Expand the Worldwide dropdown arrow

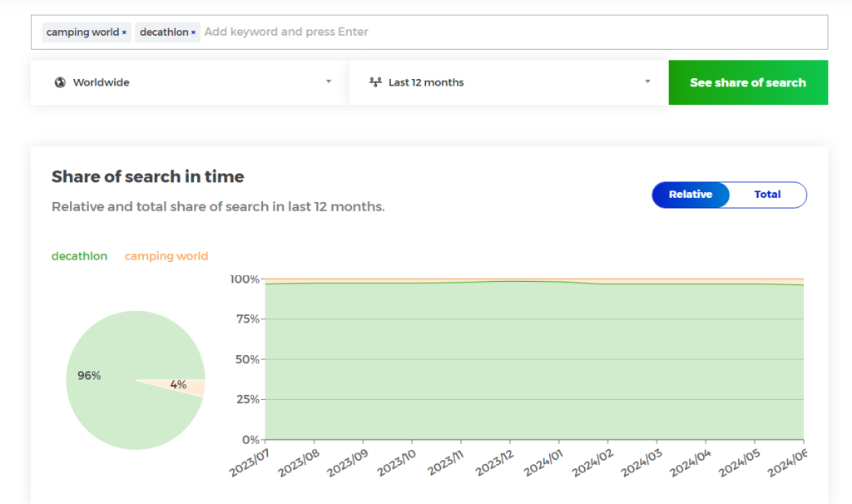[329, 82]
